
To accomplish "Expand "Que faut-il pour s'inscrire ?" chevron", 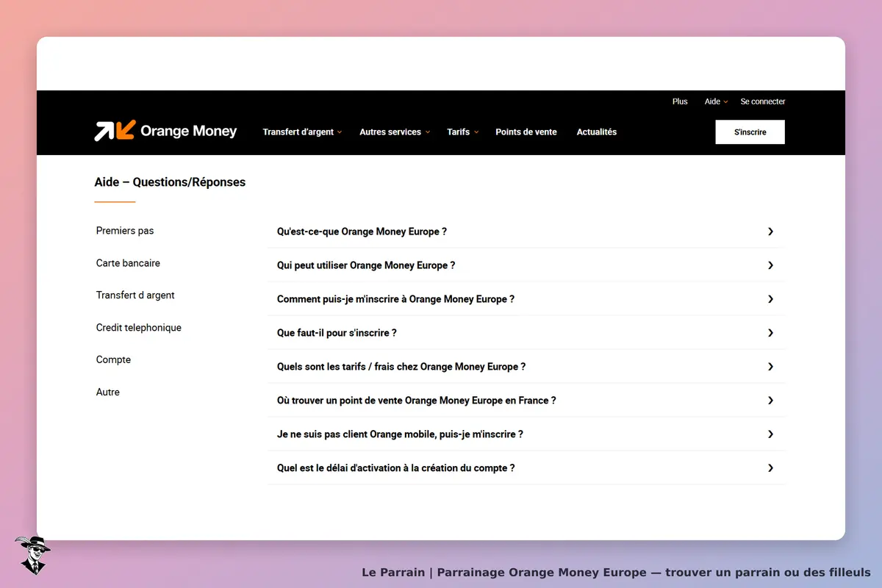I will 770,333.
